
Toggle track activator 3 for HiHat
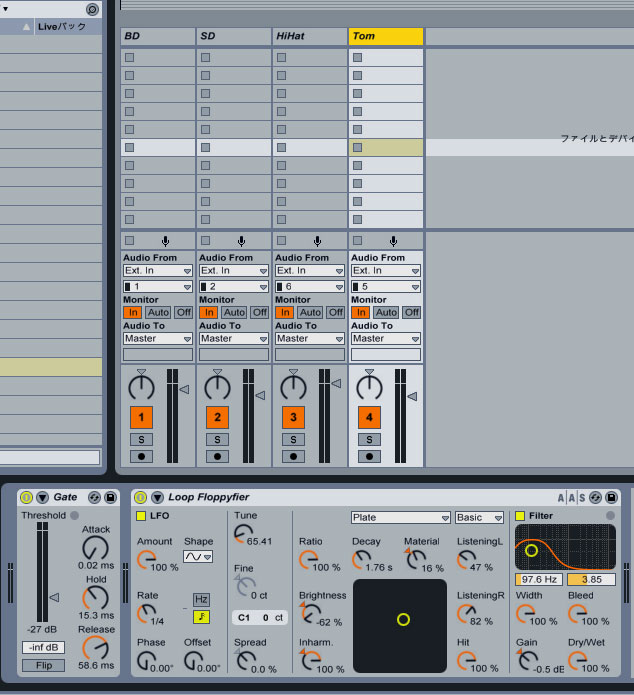coord(293,417)
